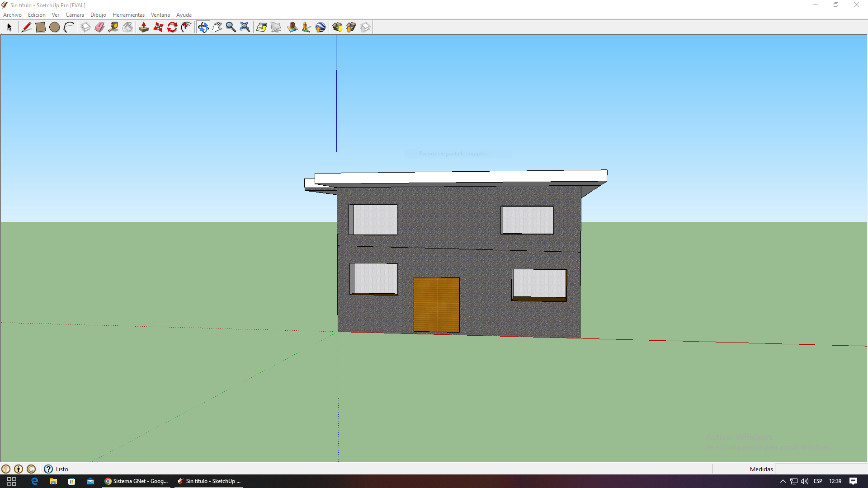Select the Line pencil tool
This screenshot has height=488, width=868.
tap(26, 27)
